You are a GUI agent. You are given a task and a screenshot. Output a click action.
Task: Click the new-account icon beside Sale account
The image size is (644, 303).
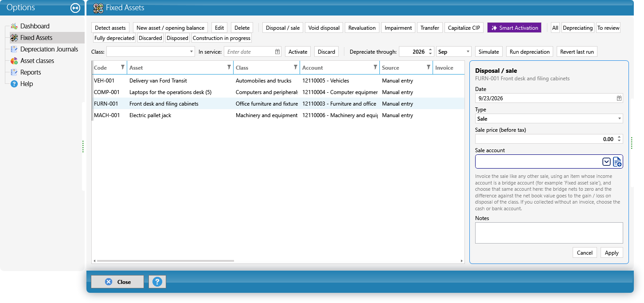click(617, 162)
